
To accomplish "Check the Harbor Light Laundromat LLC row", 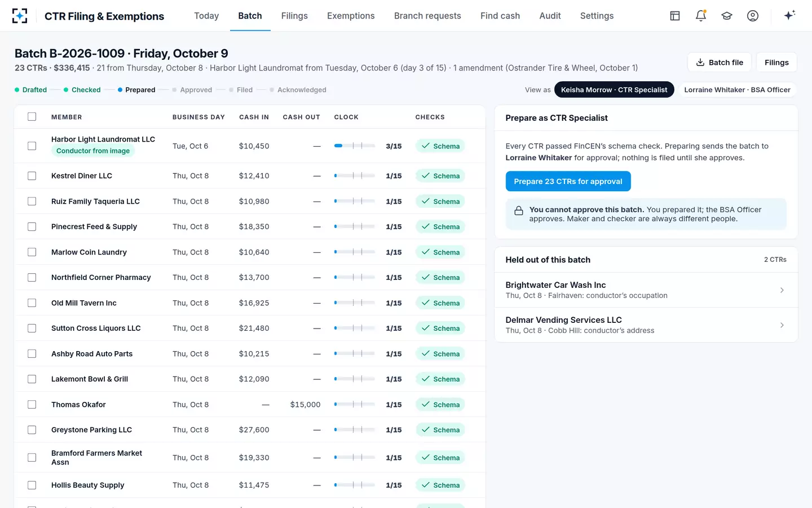I will click(x=32, y=146).
